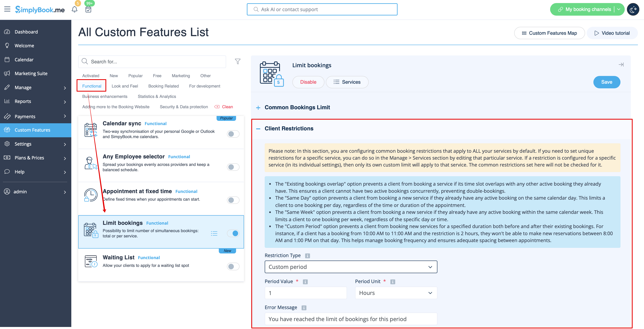The height and width of the screenshot is (329, 644).
Task: Open the Restriction Type dropdown
Action: tap(350, 267)
